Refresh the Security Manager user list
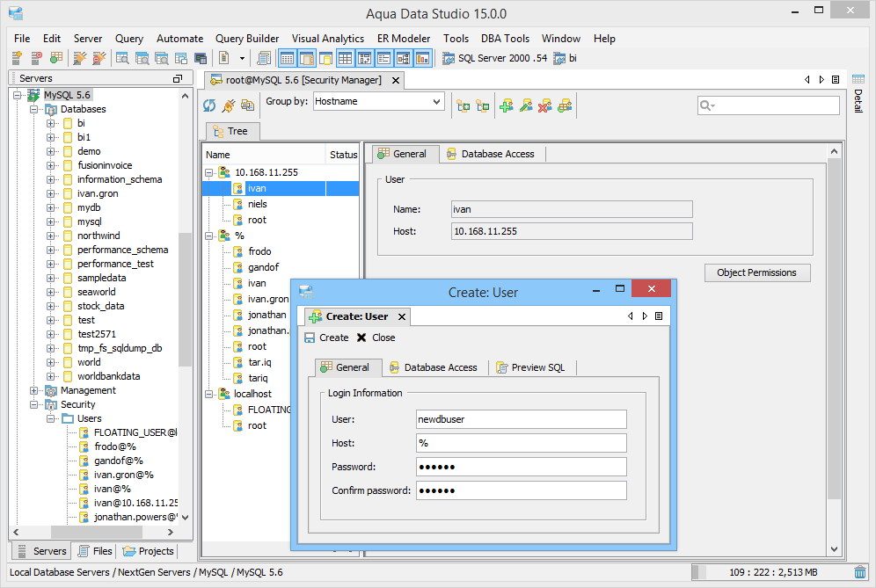The image size is (876, 588). pyautogui.click(x=209, y=105)
